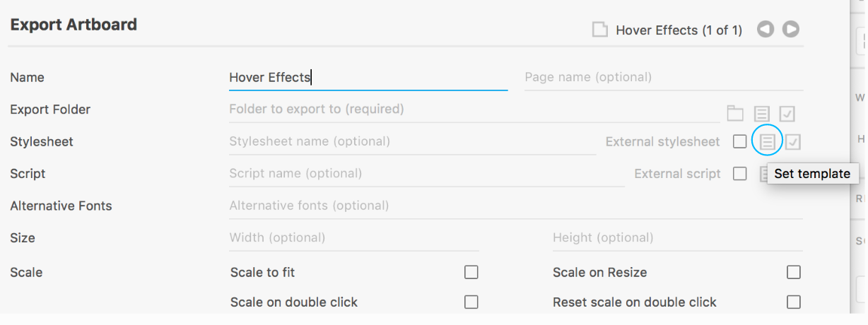Go to previous artboard arrow
The height and width of the screenshot is (325, 868).
point(766,30)
